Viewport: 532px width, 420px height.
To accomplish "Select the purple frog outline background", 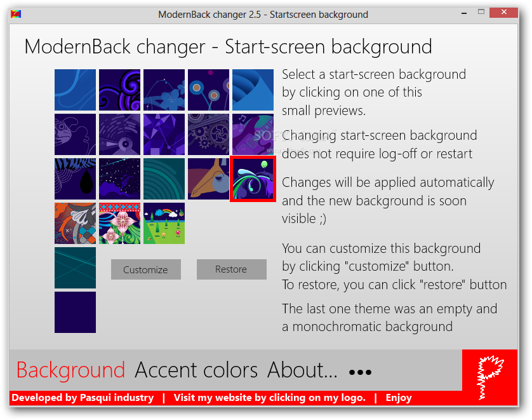I will 75,135.
